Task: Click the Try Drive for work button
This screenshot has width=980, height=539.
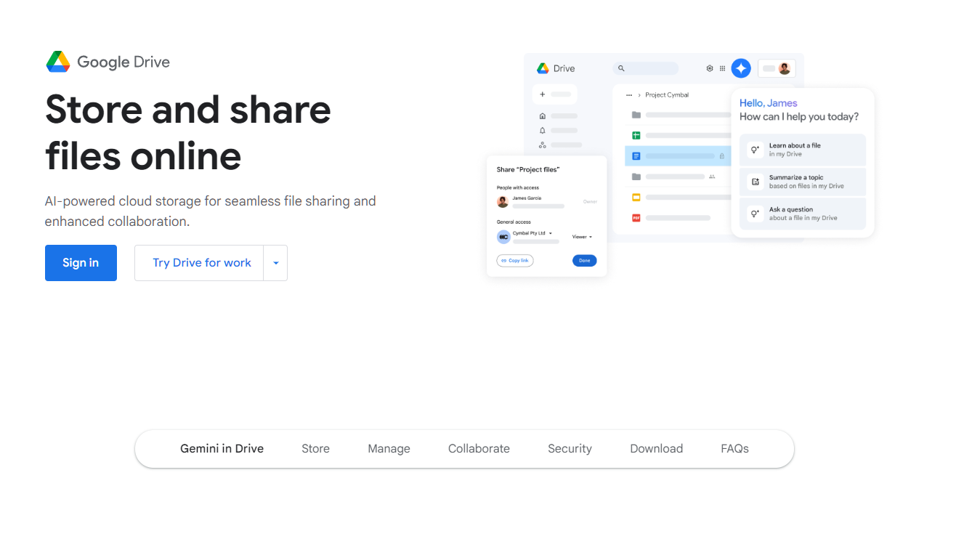Action: [201, 263]
